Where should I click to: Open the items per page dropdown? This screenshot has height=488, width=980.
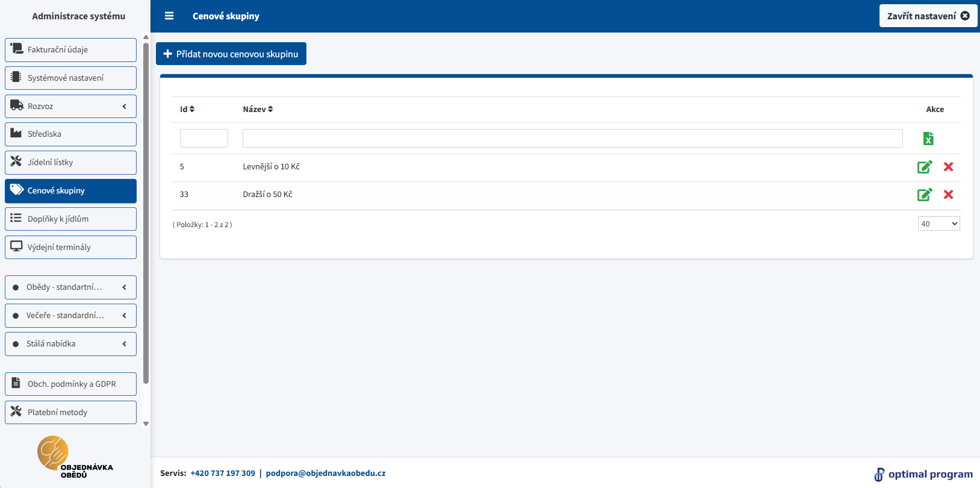click(x=938, y=224)
